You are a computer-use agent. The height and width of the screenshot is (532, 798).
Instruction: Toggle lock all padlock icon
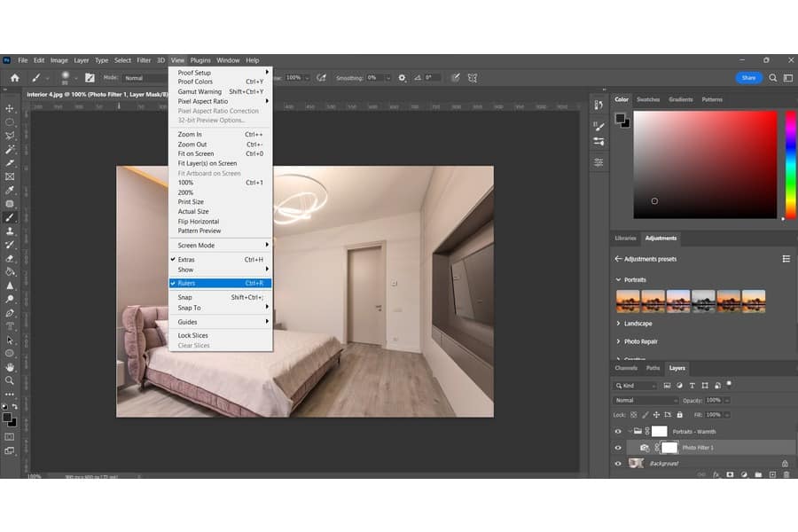click(x=679, y=415)
